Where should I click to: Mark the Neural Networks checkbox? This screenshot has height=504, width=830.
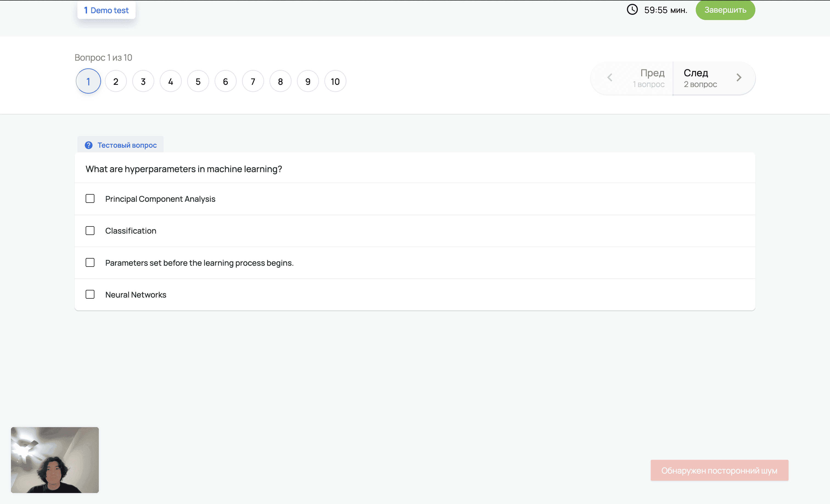coord(90,295)
